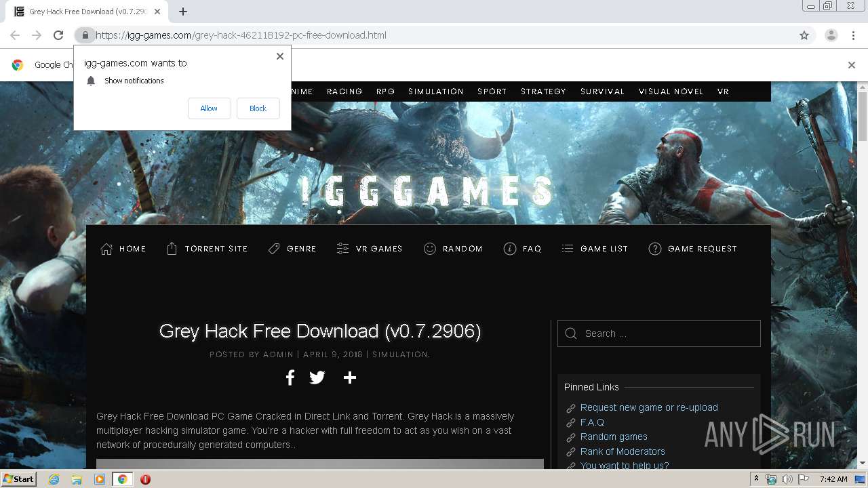
Task: Open the STRATEGY category
Action: (x=543, y=91)
